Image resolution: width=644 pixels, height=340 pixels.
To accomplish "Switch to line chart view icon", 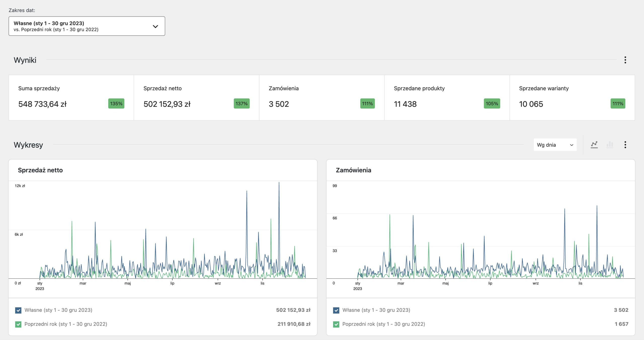I will click(x=594, y=145).
